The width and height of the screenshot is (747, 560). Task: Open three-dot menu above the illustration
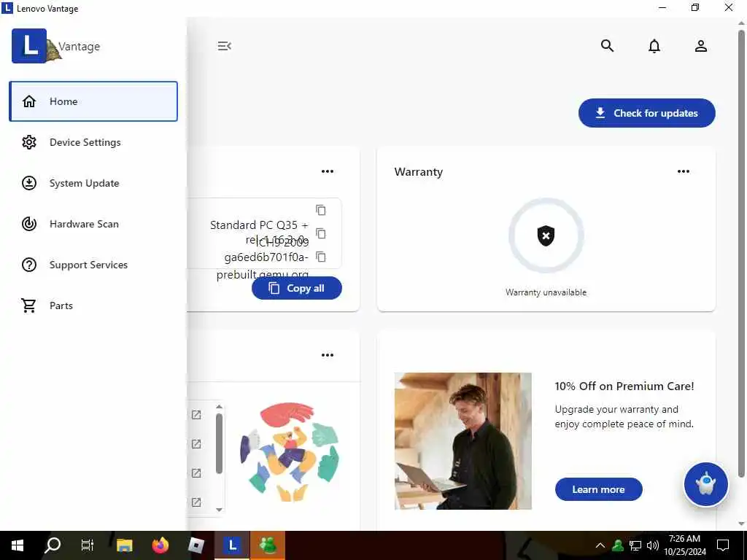[x=328, y=355]
